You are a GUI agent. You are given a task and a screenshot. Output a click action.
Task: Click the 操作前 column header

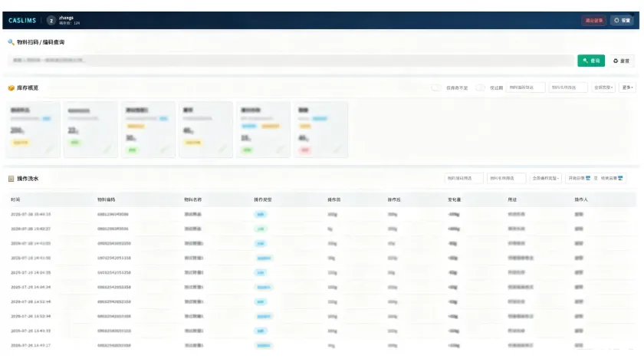334,199
